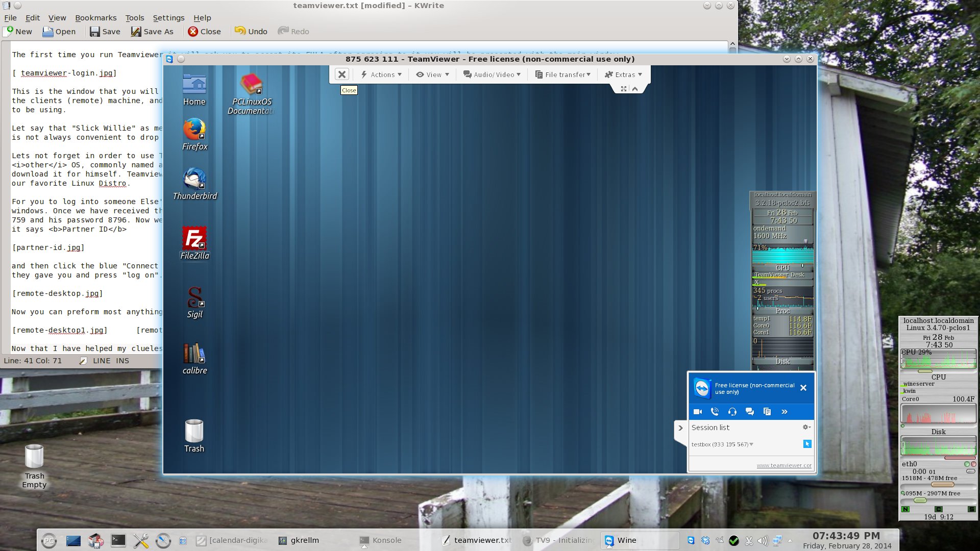Image resolution: width=980 pixels, height=551 pixels.
Task: Launch Firefox from remote desktop
Action: pos(194,134)
